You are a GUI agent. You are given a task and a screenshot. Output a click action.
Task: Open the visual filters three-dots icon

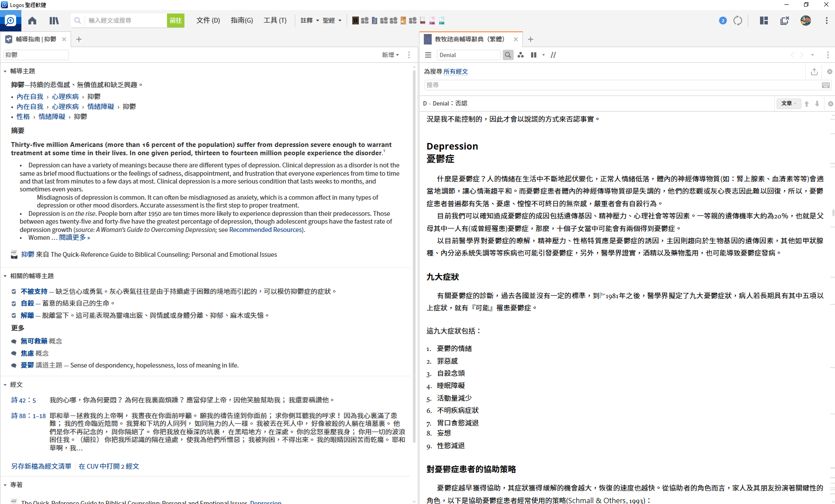521,55
